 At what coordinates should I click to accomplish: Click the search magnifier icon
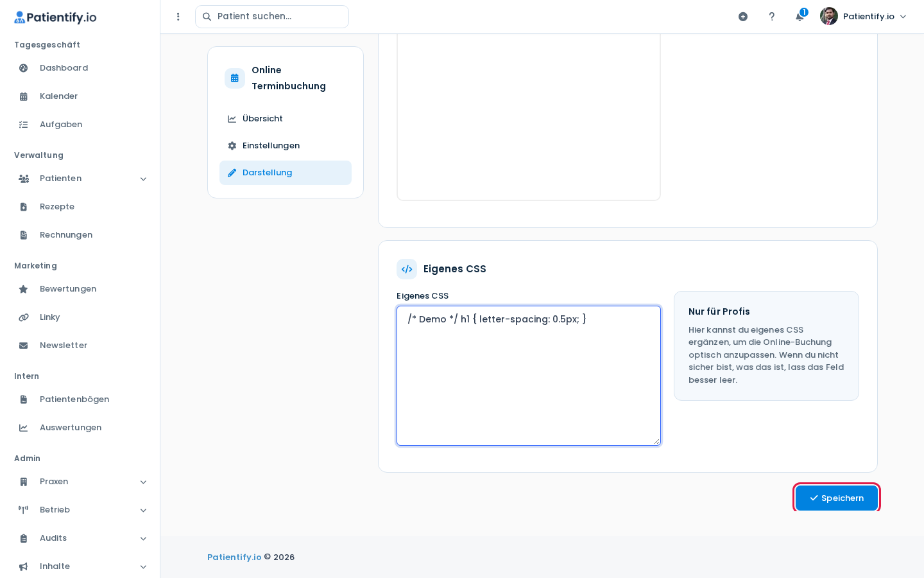click(x=207, y=17)
